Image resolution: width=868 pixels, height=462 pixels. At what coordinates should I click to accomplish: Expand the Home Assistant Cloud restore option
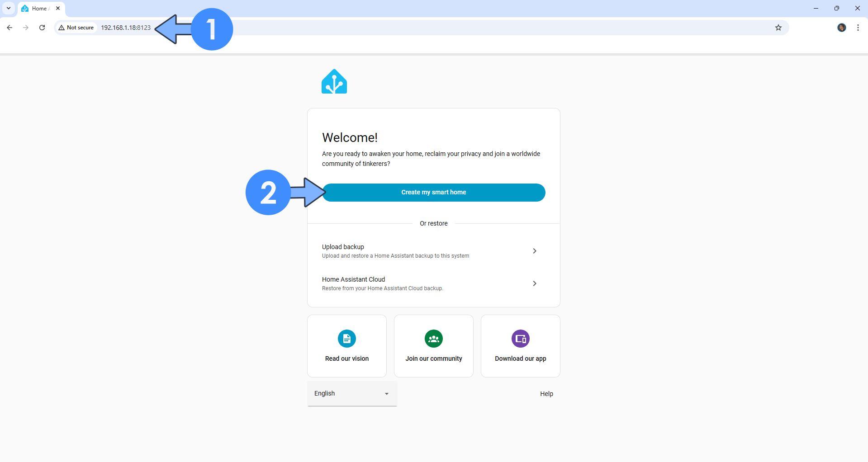pos(534,283)
